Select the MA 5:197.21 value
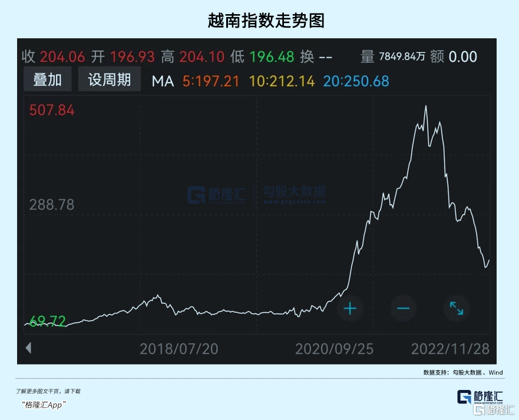This screenshot has height=420, width=519. tap(210, 81)
